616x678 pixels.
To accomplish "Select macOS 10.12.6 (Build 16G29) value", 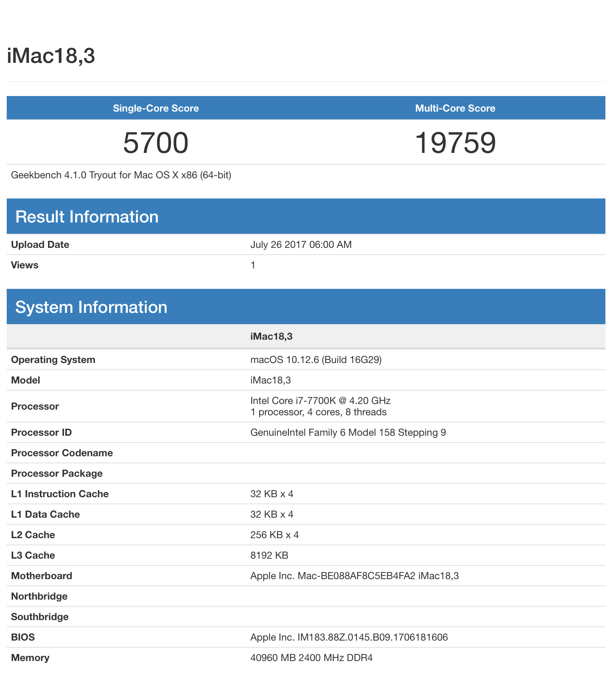I will [316, 359].
